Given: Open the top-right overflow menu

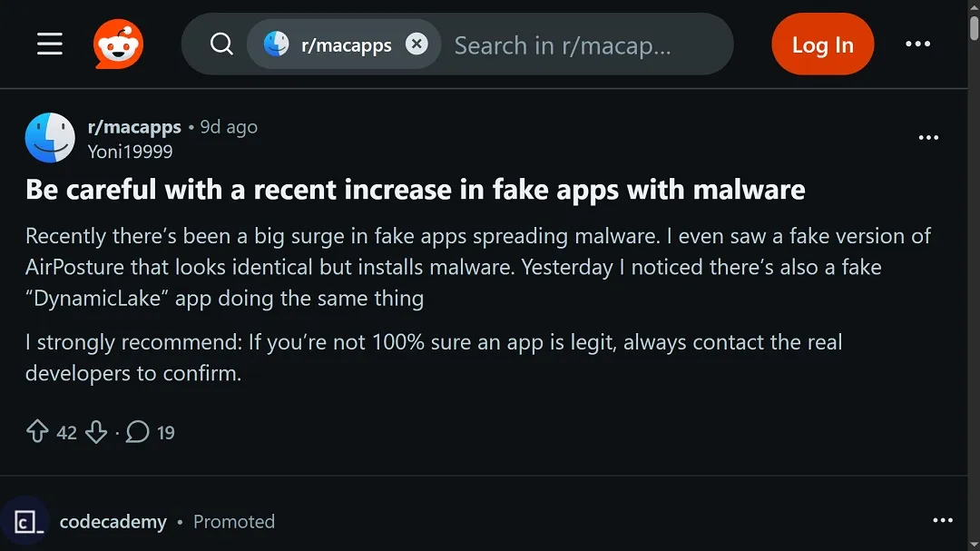Looking at the screenshot, I should [x=918, y=43].
